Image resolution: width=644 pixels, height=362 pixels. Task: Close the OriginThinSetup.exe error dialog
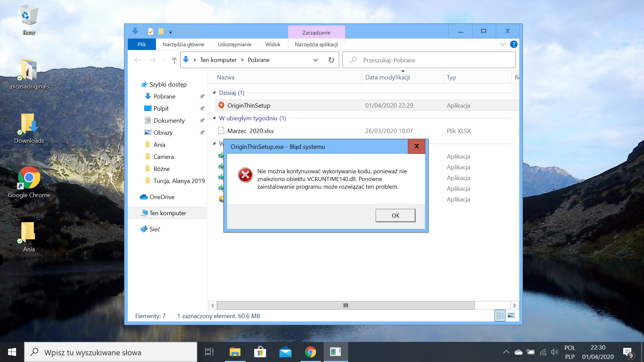click(x=416, y=146)
